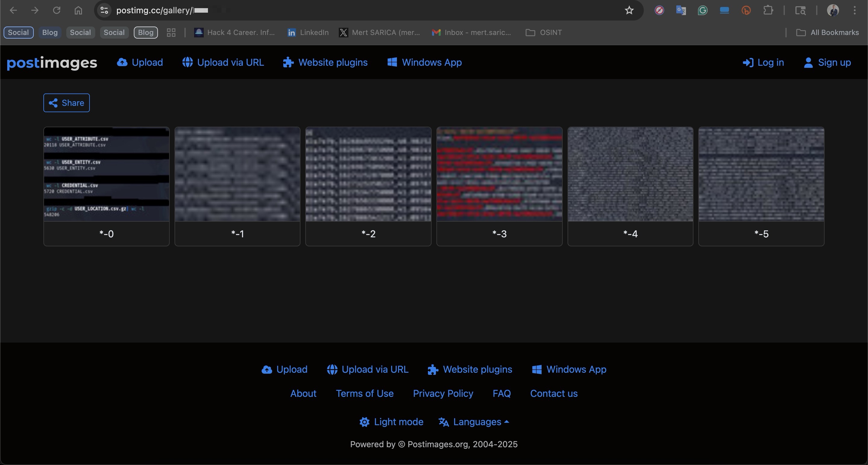
Task: Click Upload via URL in top navigation
Action: [x=223, y=62]
